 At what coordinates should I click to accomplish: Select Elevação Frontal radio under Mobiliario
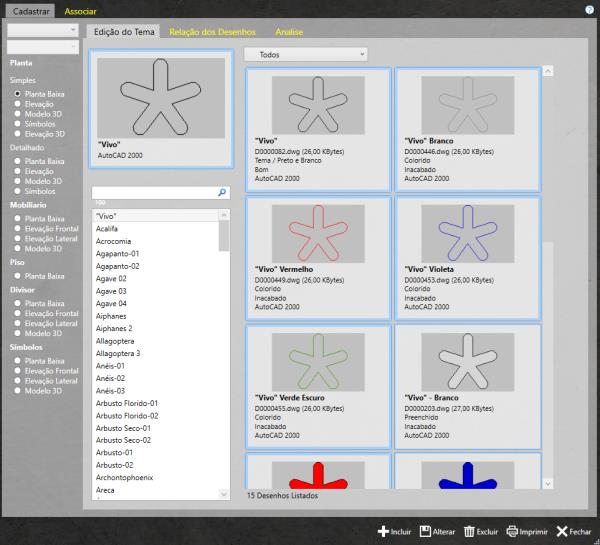[17, 229]
